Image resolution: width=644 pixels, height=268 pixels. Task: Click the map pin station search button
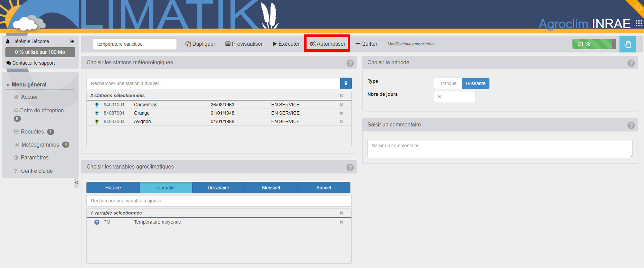[x=346, y=83]
